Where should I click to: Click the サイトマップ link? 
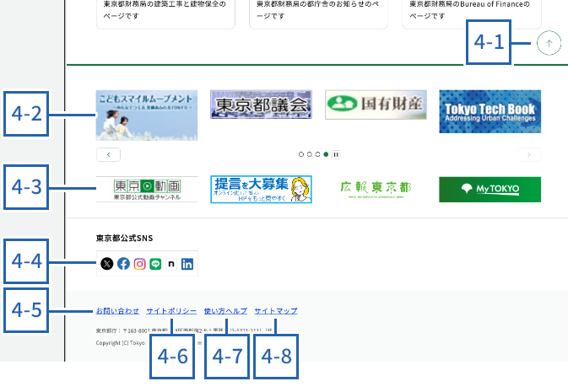(x=276, y=311)
